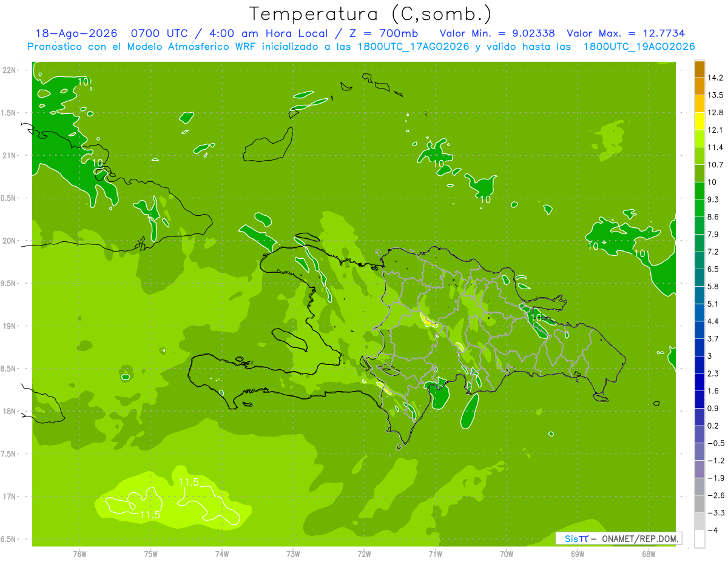Select the pressure level "Z = 700mb"
728x562 pixels.
[x=384, y=33]
